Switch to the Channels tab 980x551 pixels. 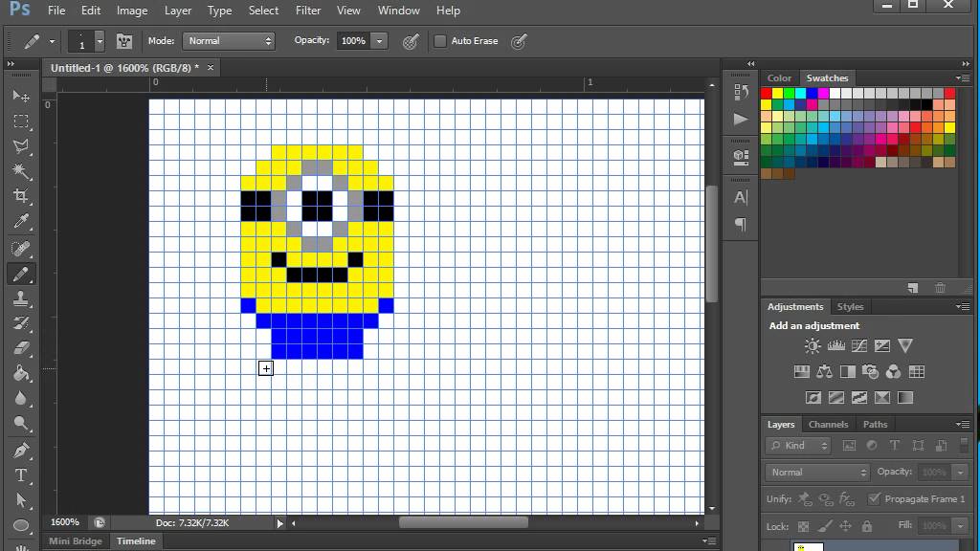click(x=828, y=424)
